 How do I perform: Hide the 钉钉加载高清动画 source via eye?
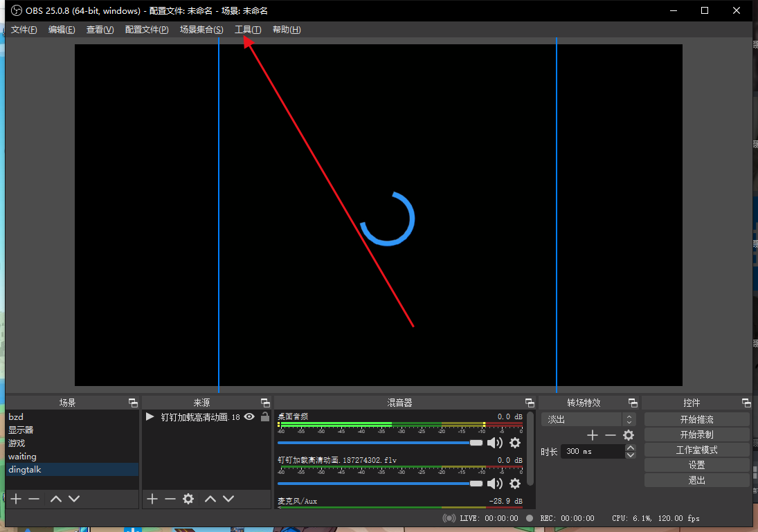click(249, 416)
